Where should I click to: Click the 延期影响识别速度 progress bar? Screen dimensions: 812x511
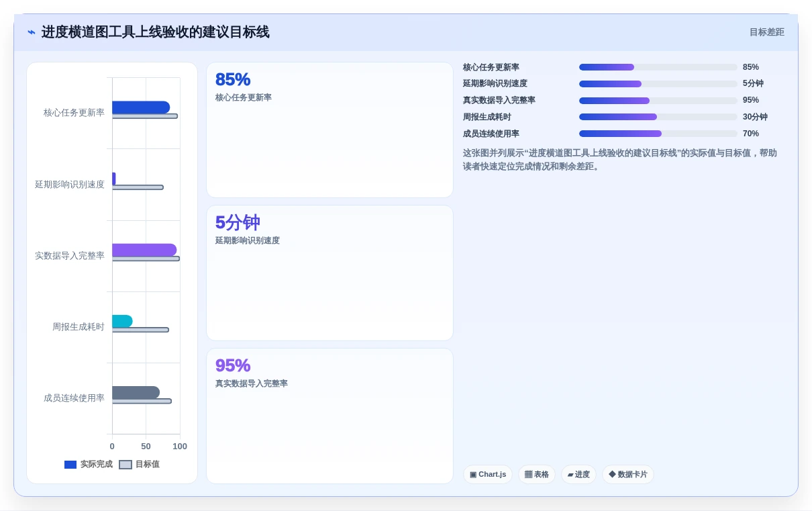tap(658, 84)
